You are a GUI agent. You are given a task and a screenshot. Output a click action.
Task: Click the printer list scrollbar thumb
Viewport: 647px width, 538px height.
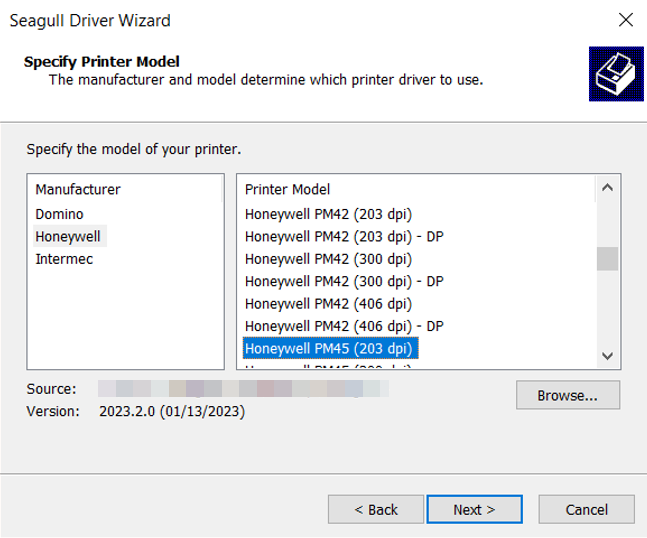tap(607, 259)
